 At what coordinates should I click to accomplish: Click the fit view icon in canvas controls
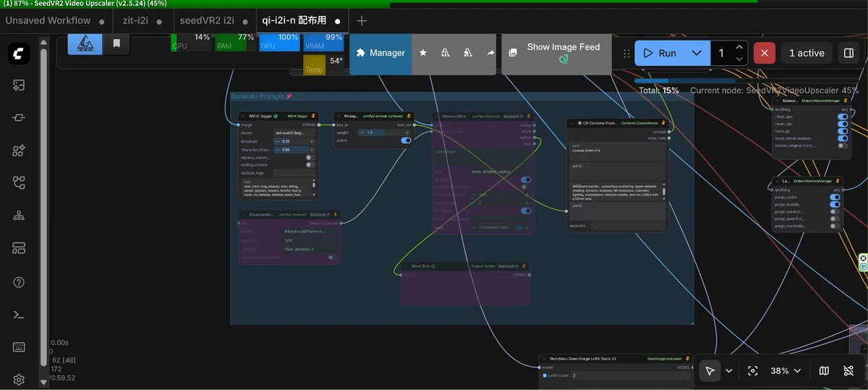[x=753, y=370]
